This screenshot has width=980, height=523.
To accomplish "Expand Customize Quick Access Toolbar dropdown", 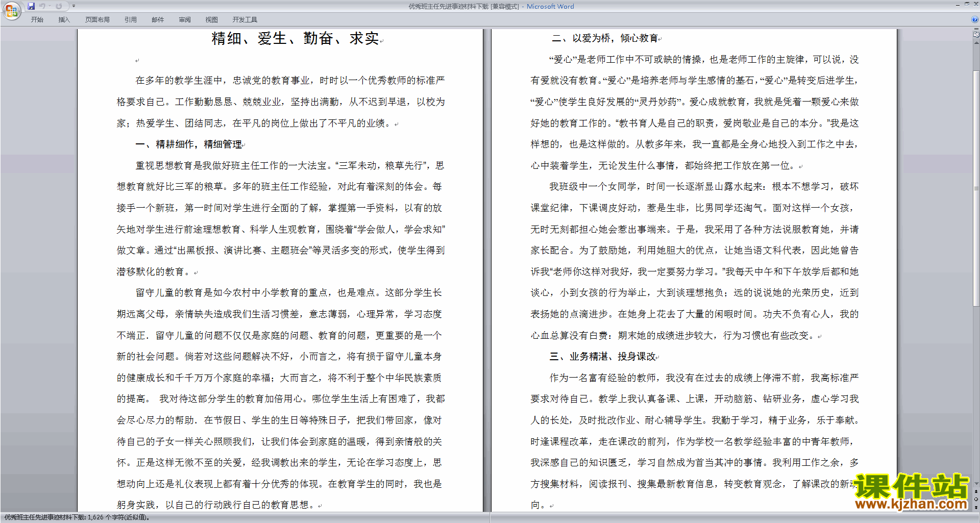I will [x=74, y=6].
